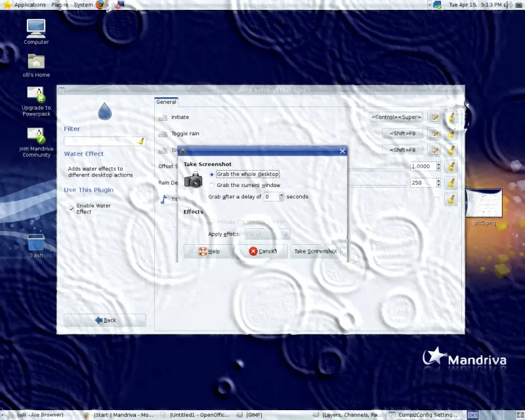Image resolution: width=525 pixels, height=420 pixels.
Task: Reset the Toggle rain setting with broom icon
Action: (451, 134)
